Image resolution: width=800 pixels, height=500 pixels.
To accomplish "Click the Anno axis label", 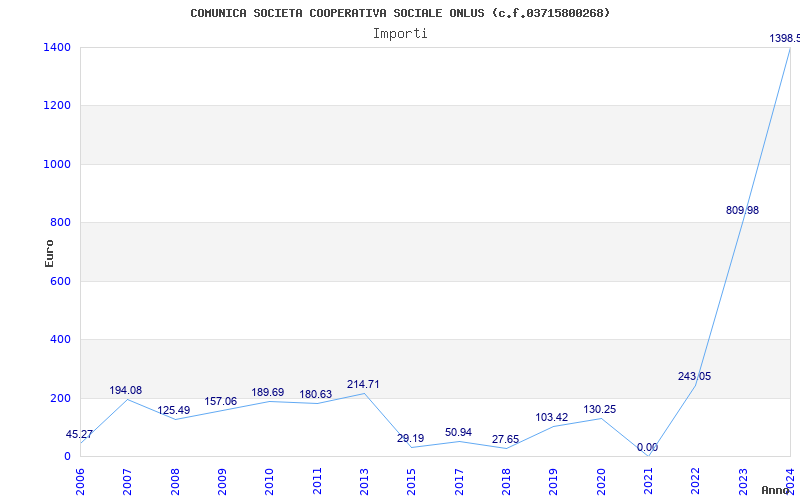I will 776,490.
